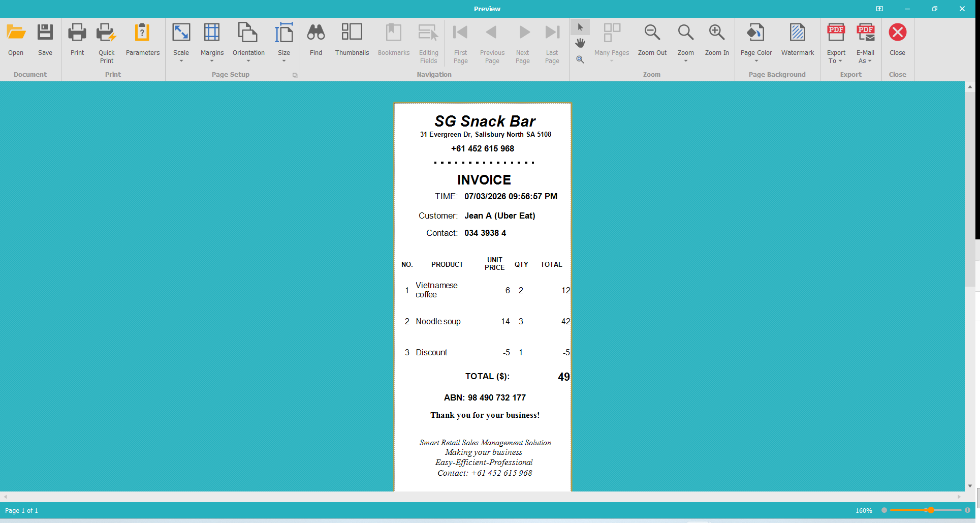Open the Find tool

315,41
